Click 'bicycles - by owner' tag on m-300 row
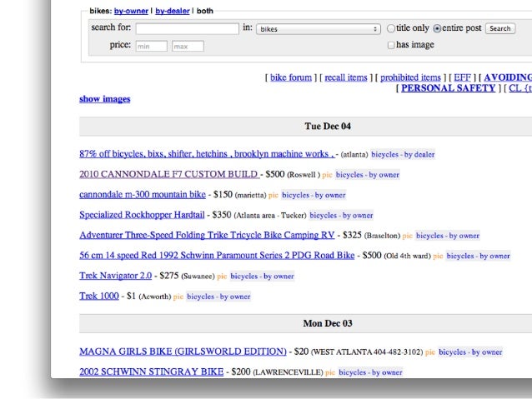Screen dimensions: 532x399 314,195
